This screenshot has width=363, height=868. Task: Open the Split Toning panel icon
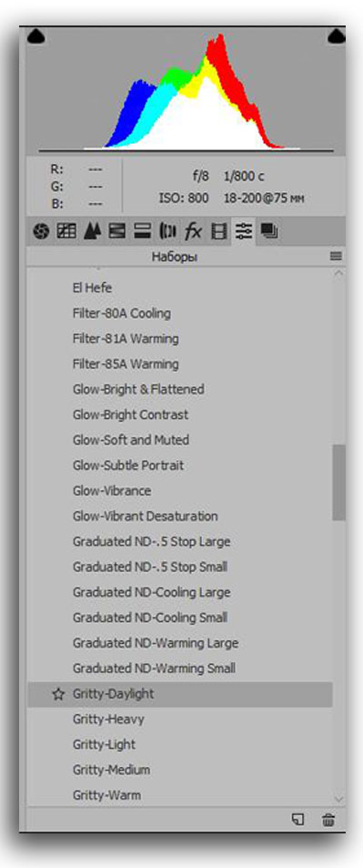[x=142, y=231]
